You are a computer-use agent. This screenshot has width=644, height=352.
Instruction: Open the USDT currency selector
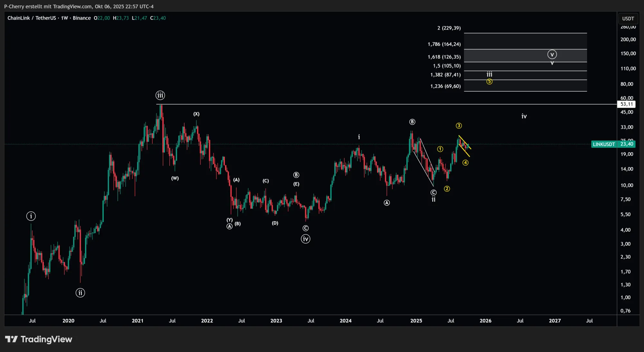628,19
